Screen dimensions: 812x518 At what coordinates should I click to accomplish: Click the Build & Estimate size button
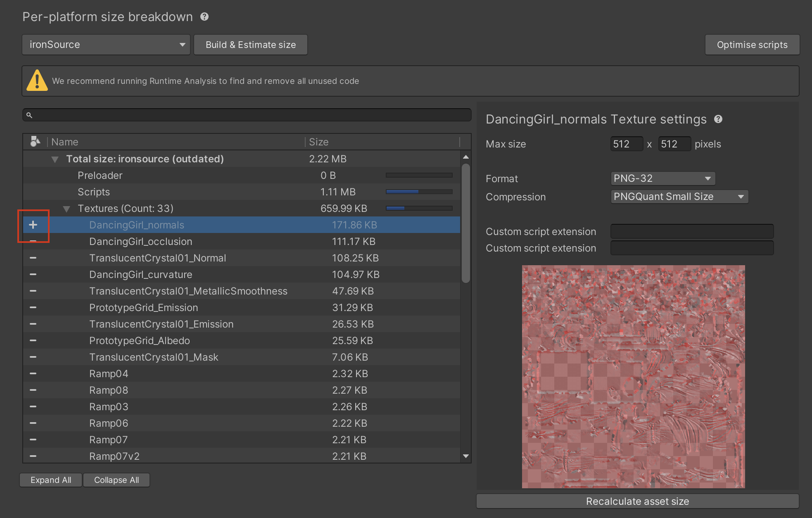click(250, 45)
